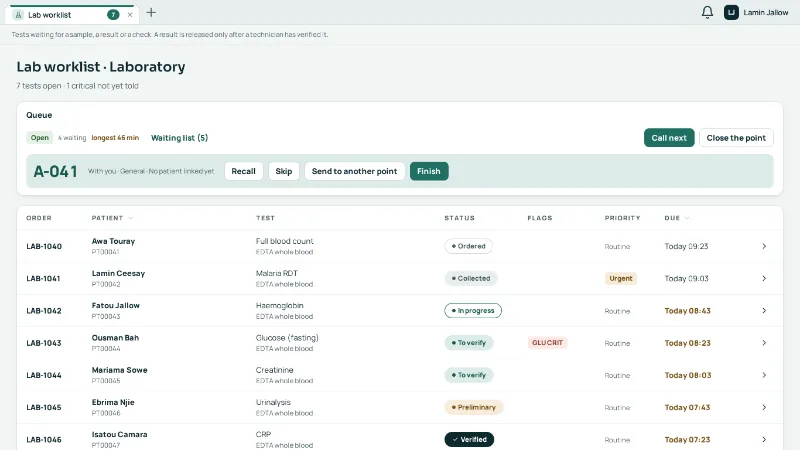Screen dimensions: 800x450
Task: Select patient Awa Touray
Action: [x=113, y=241]
